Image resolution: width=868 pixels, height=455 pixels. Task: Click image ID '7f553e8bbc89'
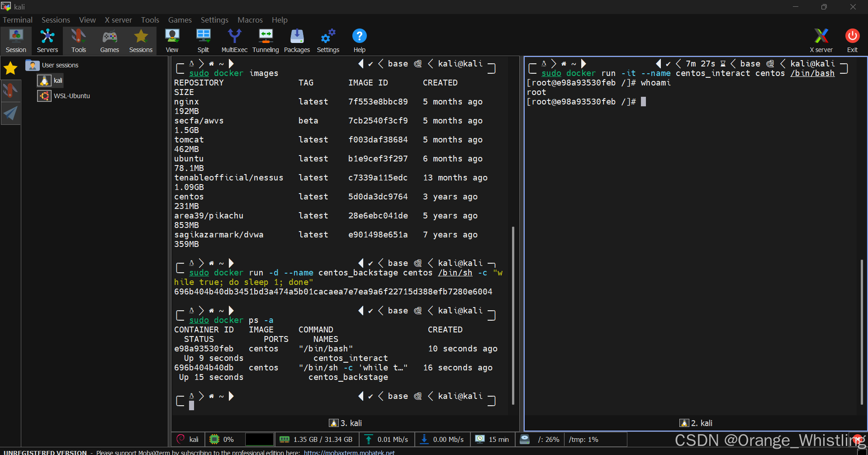378,102
